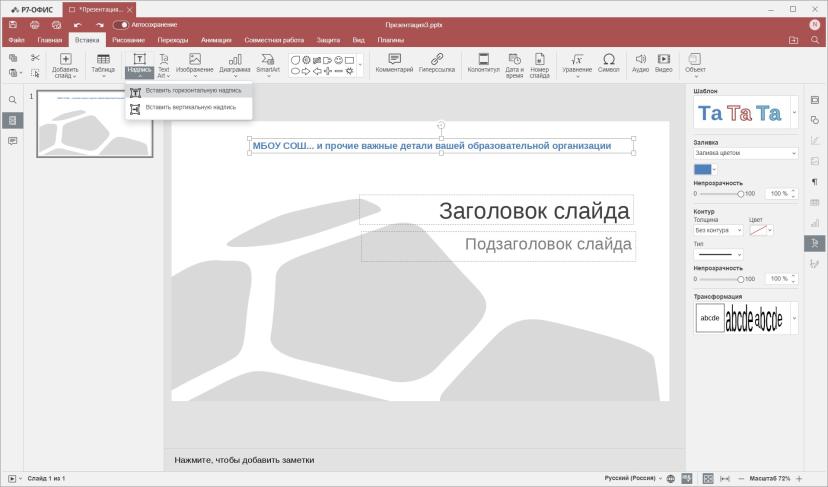Click the Copy icon
This screenshot has height=487, width=828.
(x=13, y=58)
